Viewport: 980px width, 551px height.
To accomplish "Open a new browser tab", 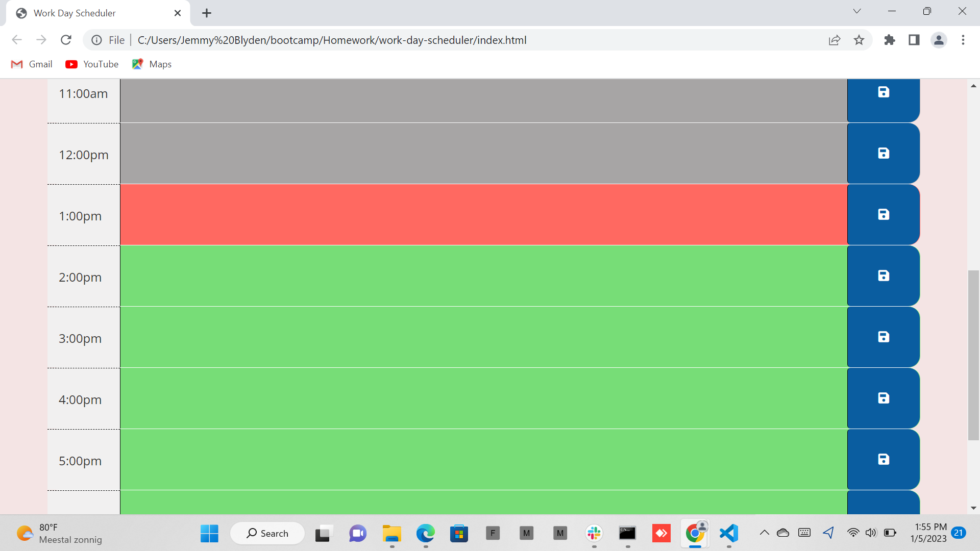I will tap(206, 13).
